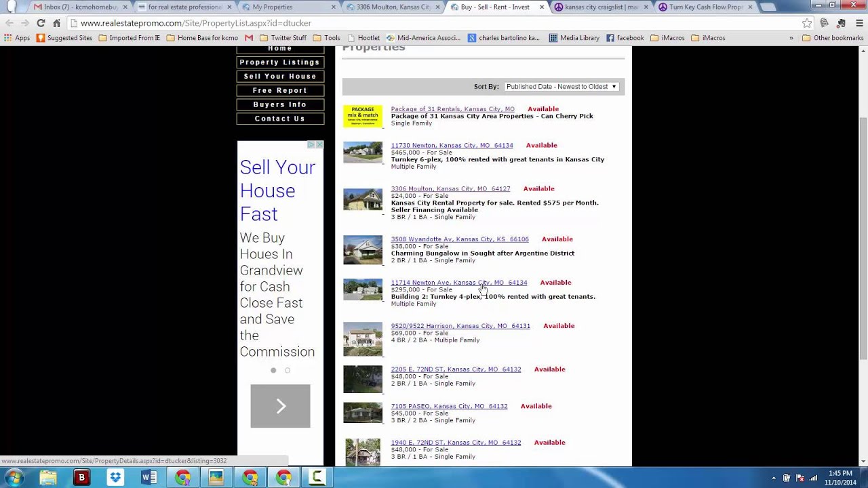
Task: Click yellow Package mix & match thumbnail
Action: pos(363,116)
